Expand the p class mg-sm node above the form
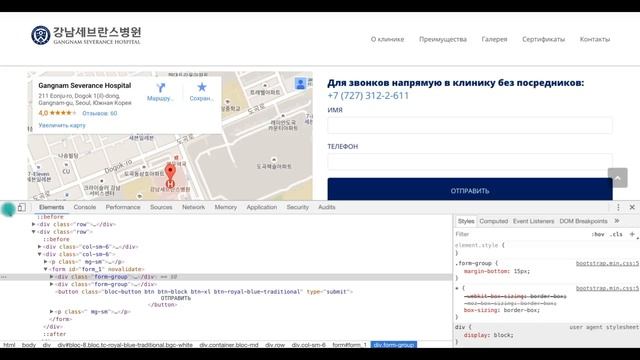Screen dimensions: 640x360 click(x=46, y=262)
